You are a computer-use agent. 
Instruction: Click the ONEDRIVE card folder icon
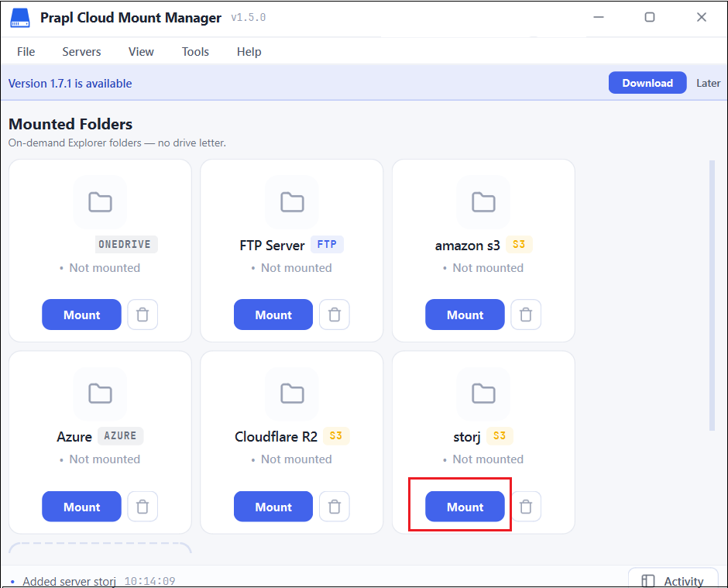[100, 202]
